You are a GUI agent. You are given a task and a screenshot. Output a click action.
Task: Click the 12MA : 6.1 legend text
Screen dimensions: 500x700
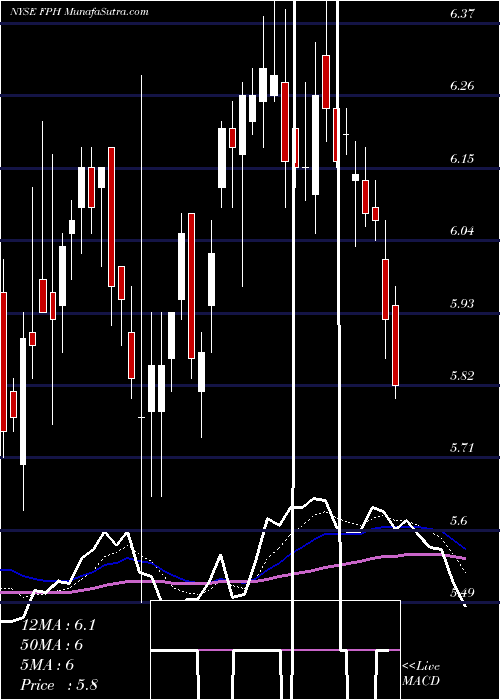coord(58,625)
